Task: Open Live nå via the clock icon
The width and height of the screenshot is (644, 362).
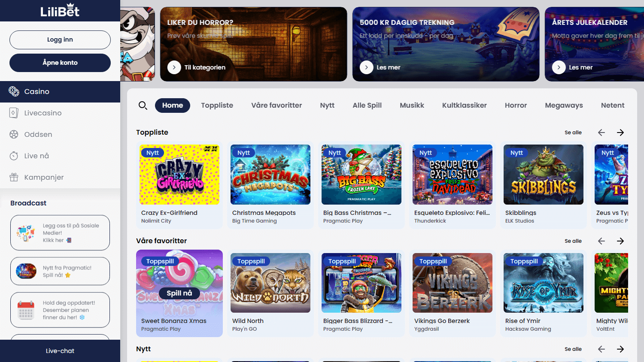Action: pyautogui.click(x=14, y=156)
